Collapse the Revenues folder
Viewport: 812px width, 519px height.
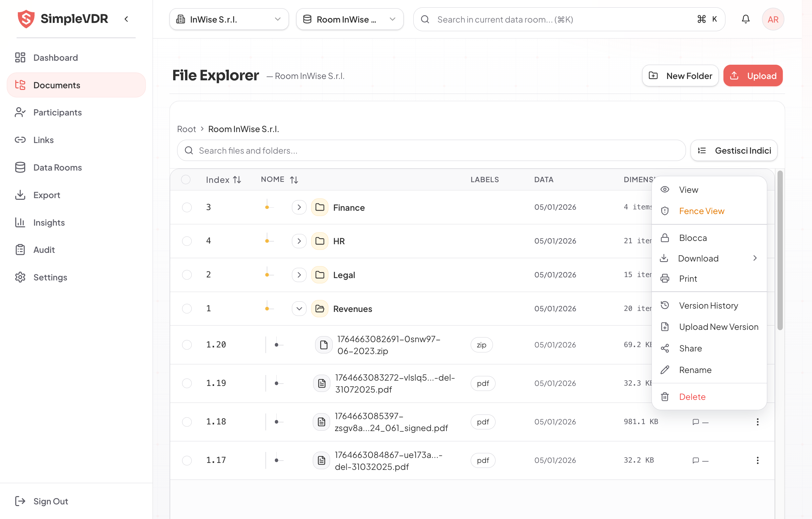point(299,308)
